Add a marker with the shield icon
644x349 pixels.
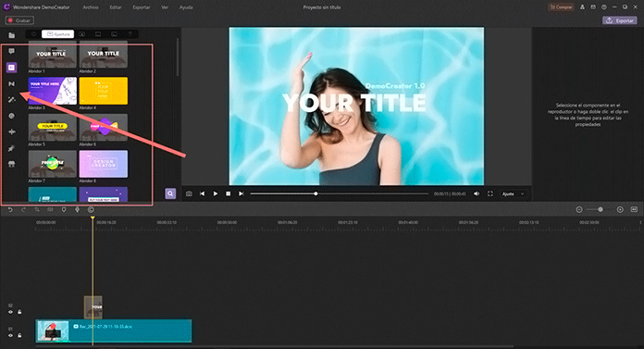(x=64, y=209)
